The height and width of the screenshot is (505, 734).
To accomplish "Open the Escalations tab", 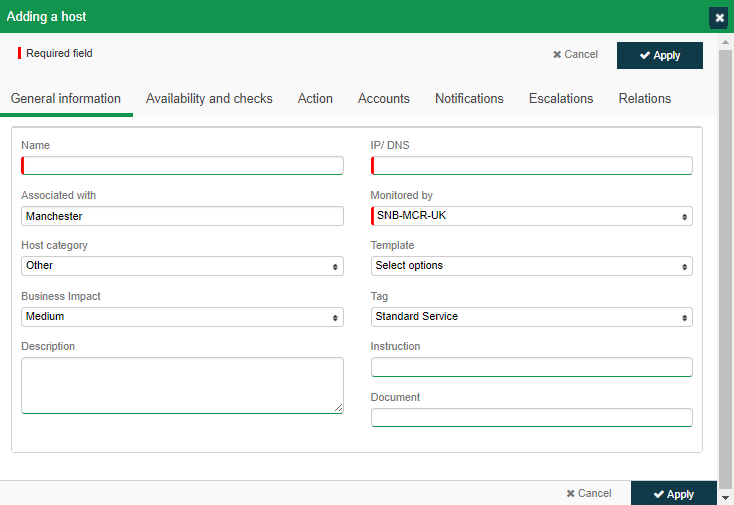I will pos(561,99).
